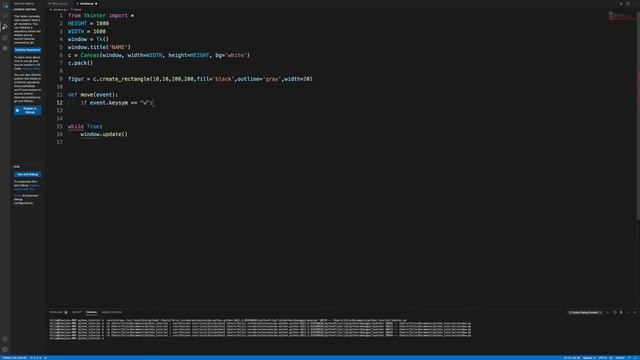
Task: Click the Initialize Repository button
Action: click(28, 50)
